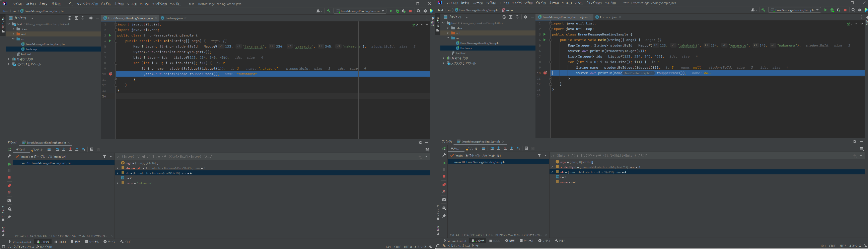Screen dimensions: 868x249
Task: Toggle line 10 breakpoint in left editor
Action: click(x=110, y=74)
